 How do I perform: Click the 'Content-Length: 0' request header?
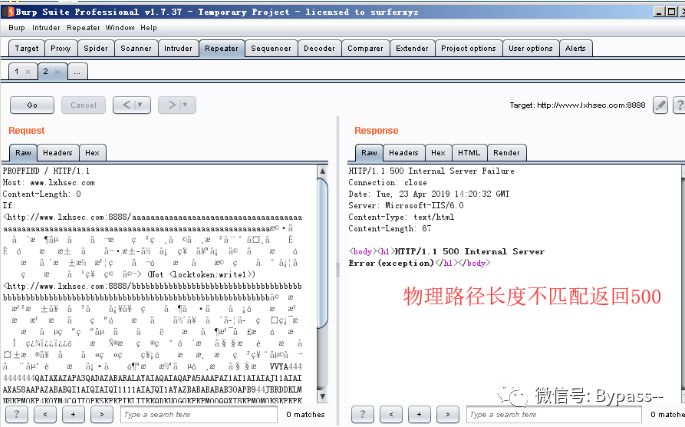(42, 194)
